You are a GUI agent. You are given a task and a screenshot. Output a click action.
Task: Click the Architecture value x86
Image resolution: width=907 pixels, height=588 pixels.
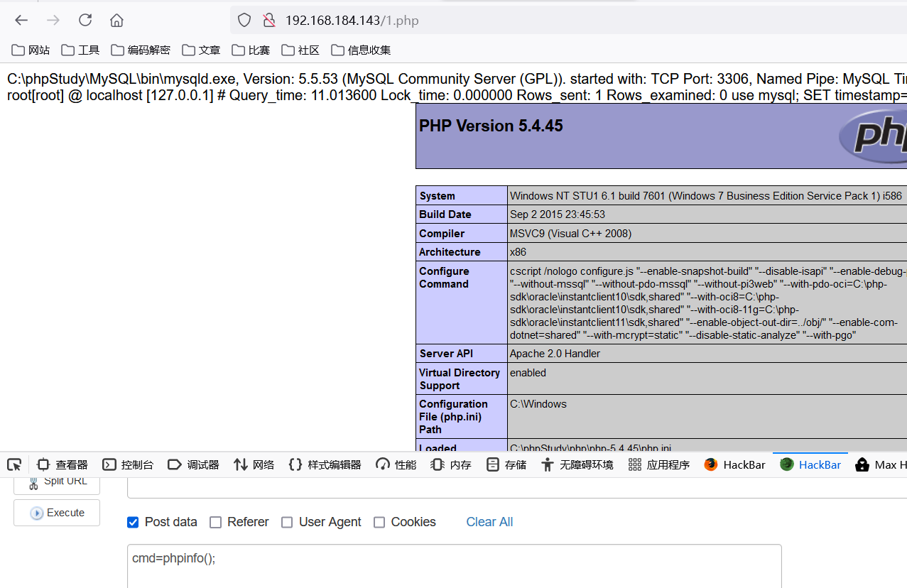click(519, 252)
